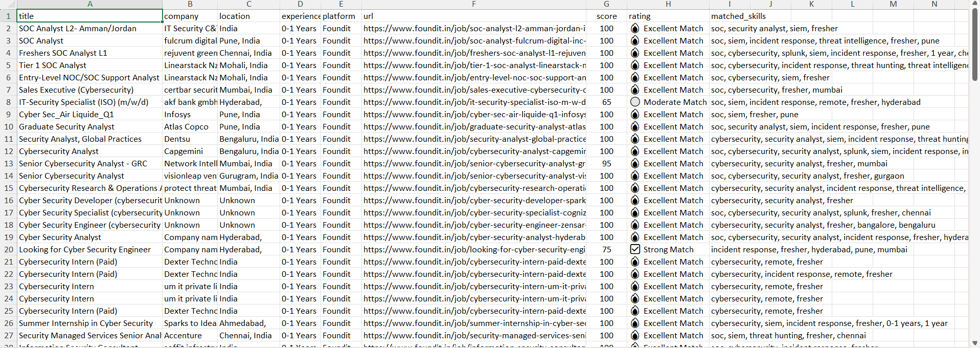Image resolution: width=980 pixels, height=348 pixels.
Task: Select column G header
Action: click(606, 4)
